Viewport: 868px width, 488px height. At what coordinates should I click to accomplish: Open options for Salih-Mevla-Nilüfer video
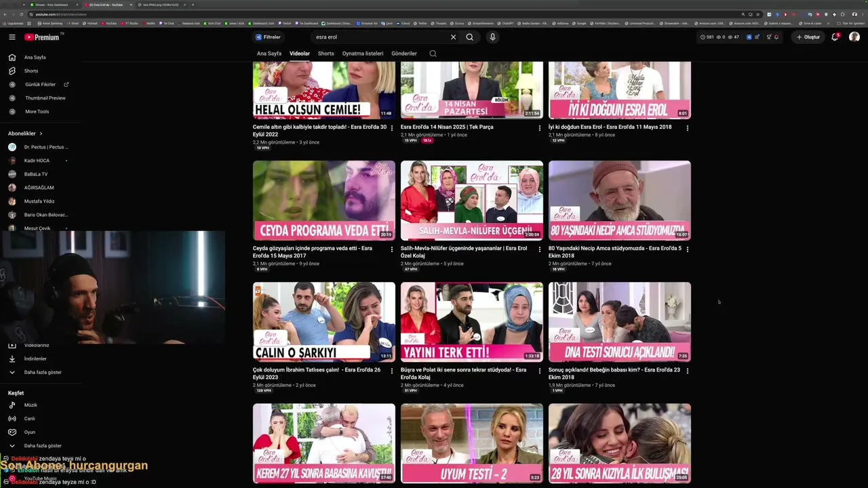(540, 249)
